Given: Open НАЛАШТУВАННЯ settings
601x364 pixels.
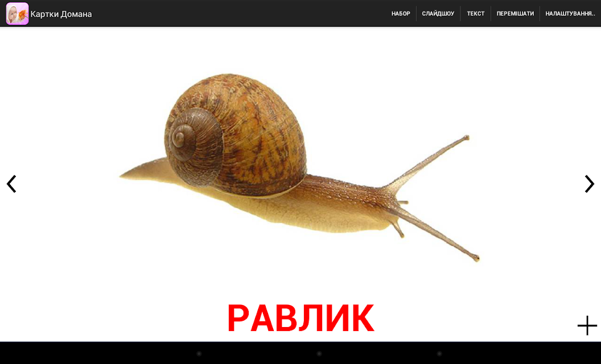Looking at the screenshot, I should 570,14.
